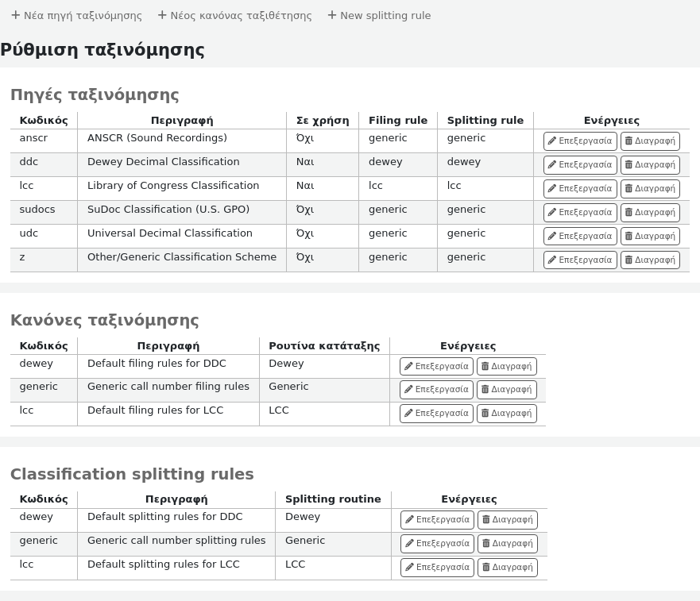Viewport: 700px width, 601px height.
Task: Open New splitting rule from the toolbar
Action: pyautogui.click(x=379, y=15)
